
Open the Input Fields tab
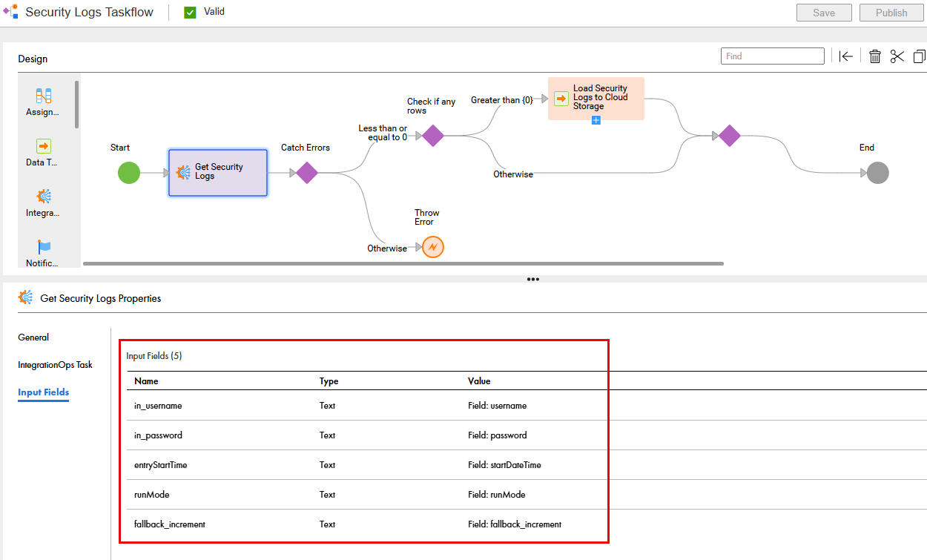[x=43, y=392]
